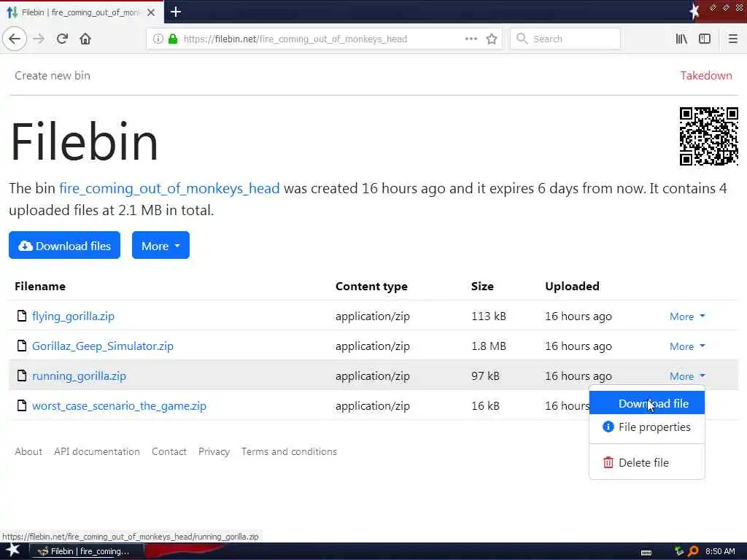Click the file icon beside Gorillaz_Geep_Simulator.zip
The image size is (747, 560).
pyautogui.click(x=21, y=346)
